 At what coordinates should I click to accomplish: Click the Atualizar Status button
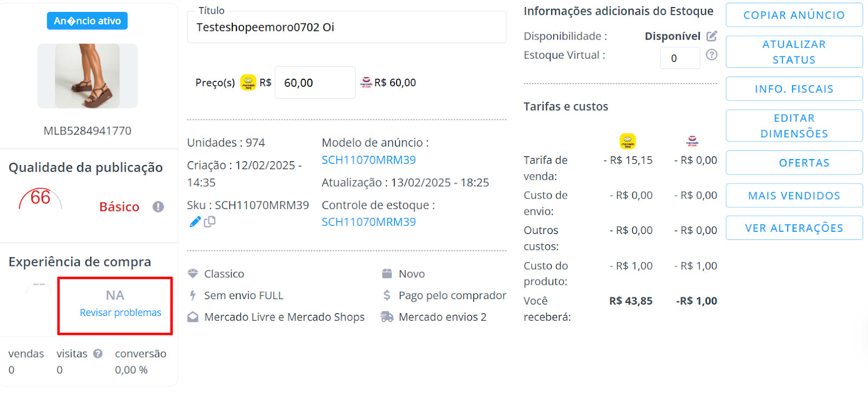coord(794,52)
